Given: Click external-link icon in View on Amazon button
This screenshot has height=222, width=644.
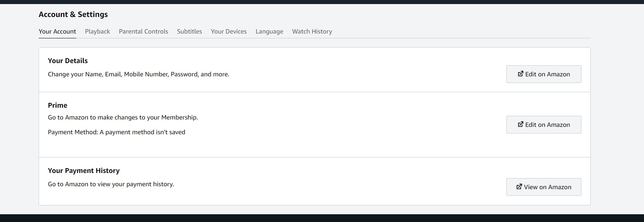Looking at the screenshot, I should tap(519, 187).
